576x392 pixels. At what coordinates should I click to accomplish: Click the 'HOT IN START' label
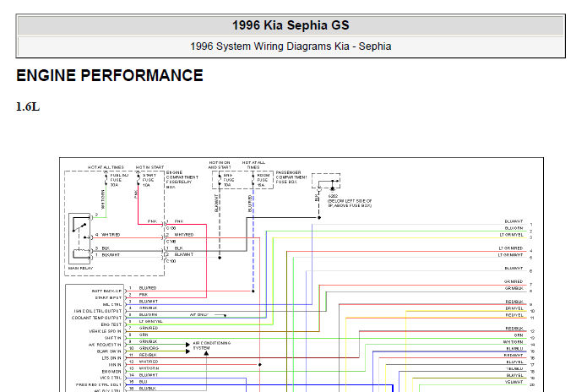(x=149, y=167)
